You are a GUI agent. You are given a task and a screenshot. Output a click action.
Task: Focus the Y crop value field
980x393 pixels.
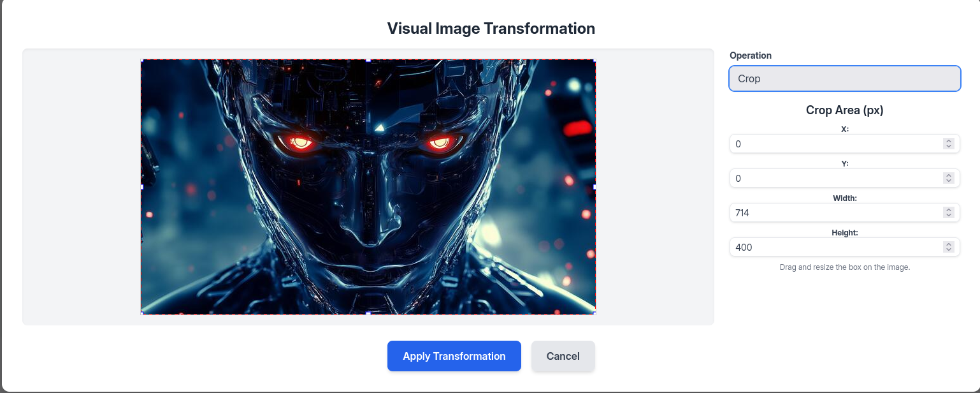835,179
